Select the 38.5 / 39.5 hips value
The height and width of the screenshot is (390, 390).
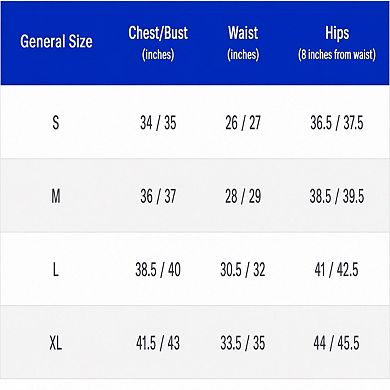point(337,196)
